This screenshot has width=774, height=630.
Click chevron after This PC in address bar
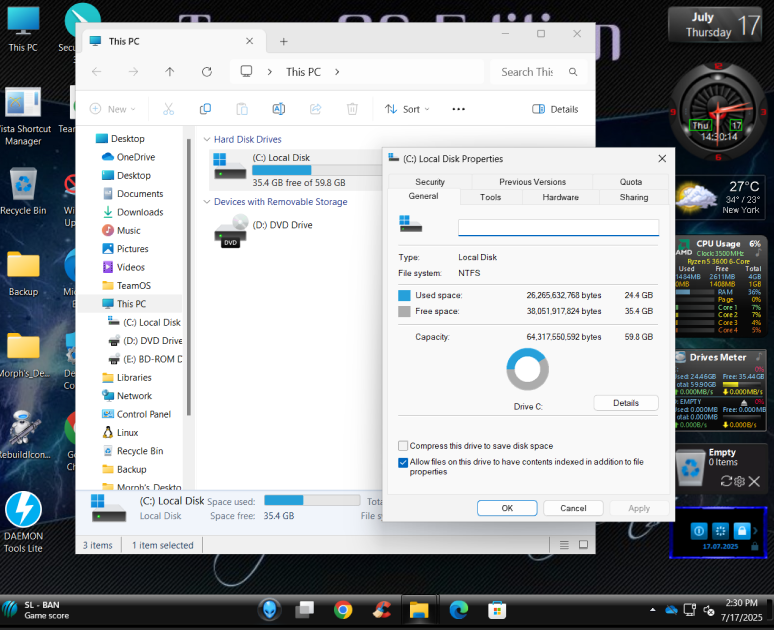337,72
